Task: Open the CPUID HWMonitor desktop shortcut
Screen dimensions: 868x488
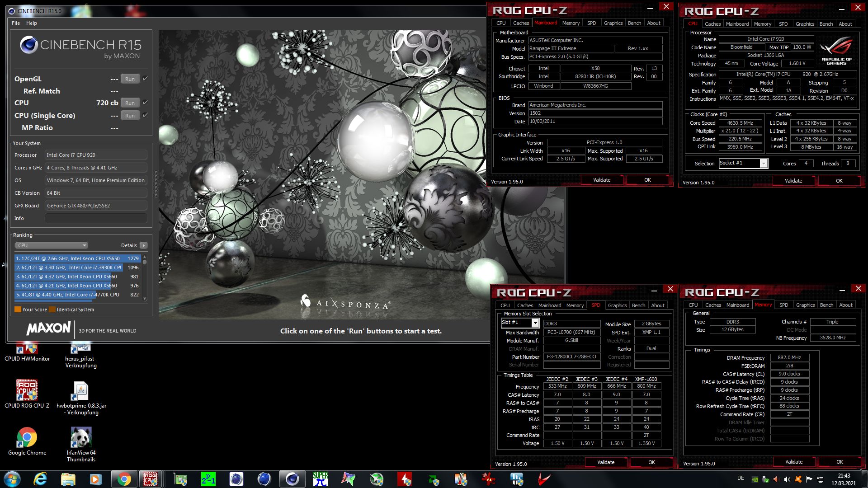Action: tap(27, 352)
